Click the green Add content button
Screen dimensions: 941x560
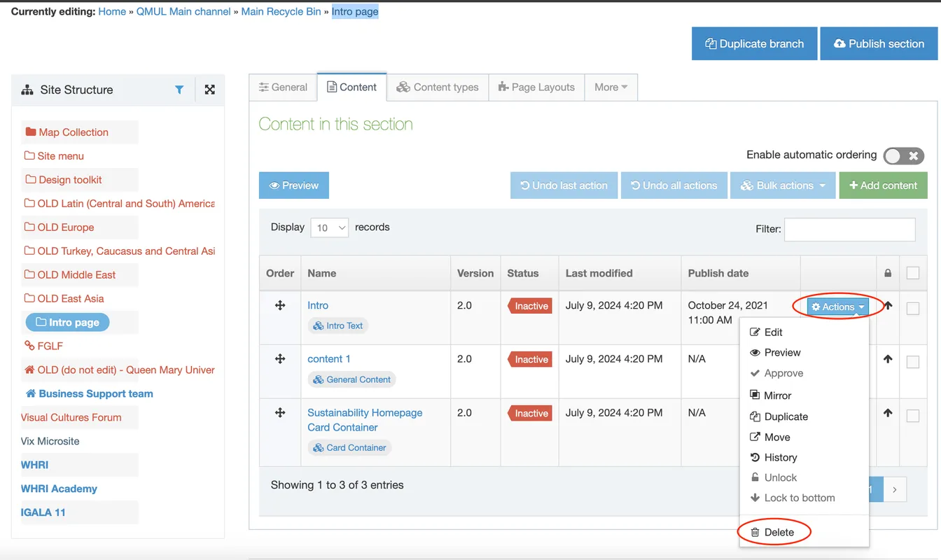884,185
